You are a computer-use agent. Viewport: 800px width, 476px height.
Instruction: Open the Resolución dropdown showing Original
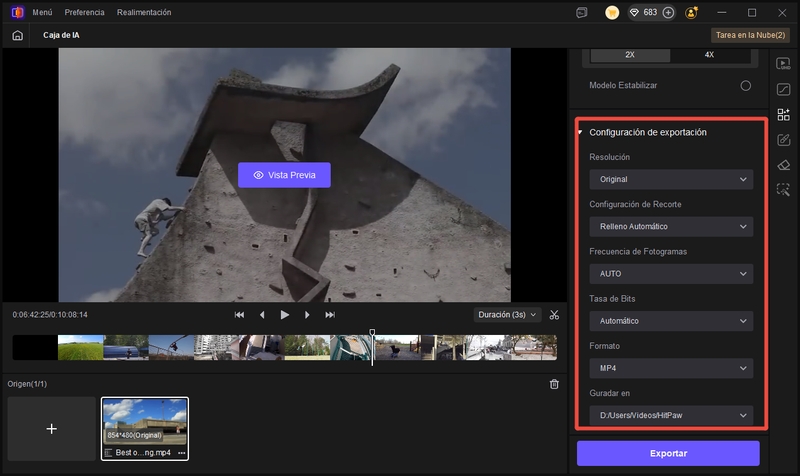tap(671, 180)
